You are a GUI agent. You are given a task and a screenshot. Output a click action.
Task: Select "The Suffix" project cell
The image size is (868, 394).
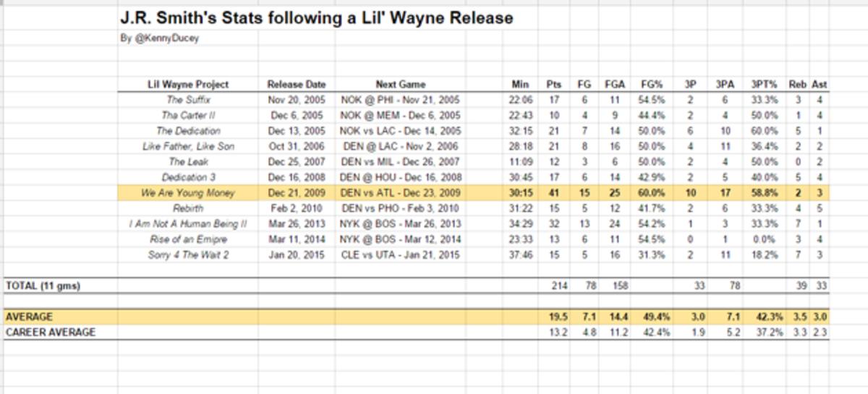[188, 100]
